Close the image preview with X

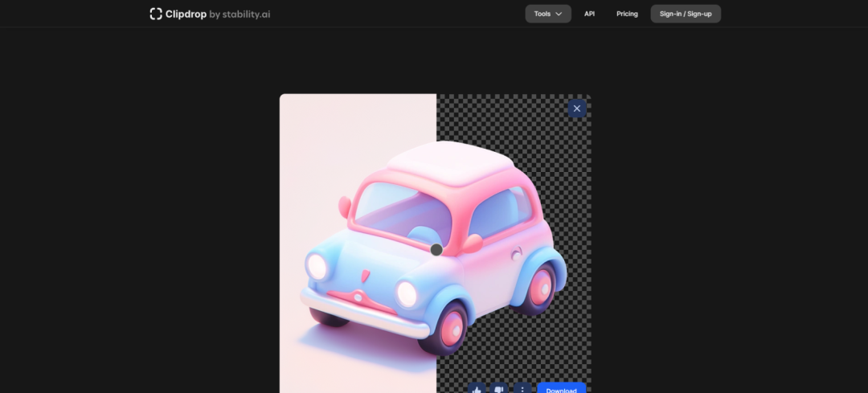(577, 108)
